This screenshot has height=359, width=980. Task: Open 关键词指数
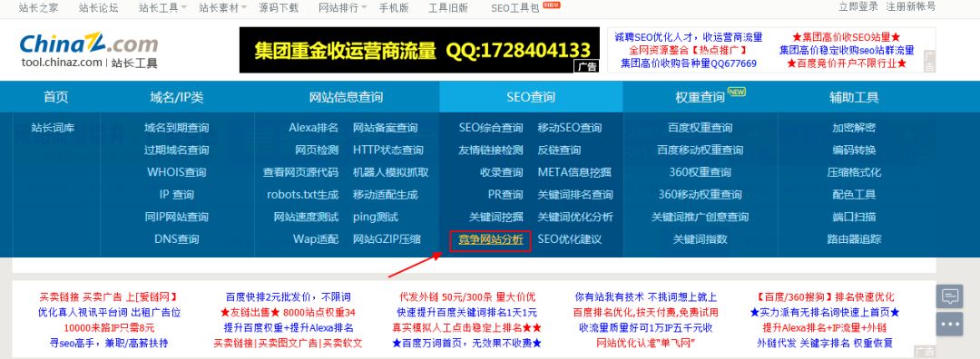click(x=700, y=239)
